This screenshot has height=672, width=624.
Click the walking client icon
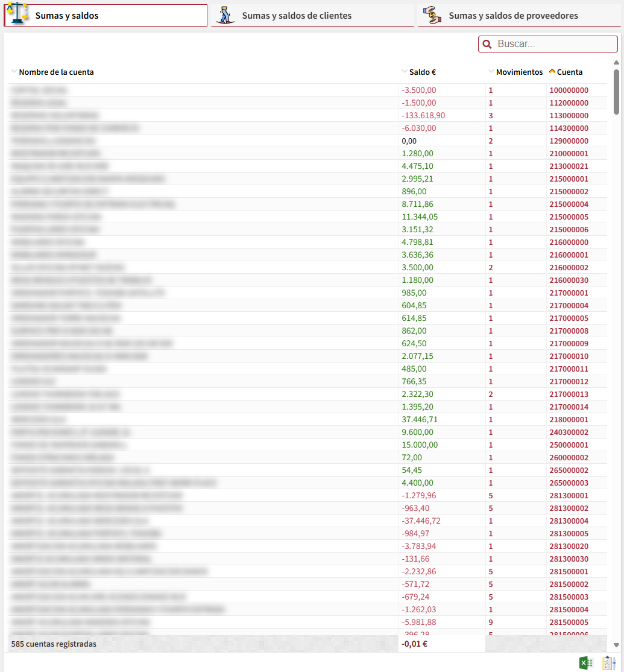pos(225,15)
